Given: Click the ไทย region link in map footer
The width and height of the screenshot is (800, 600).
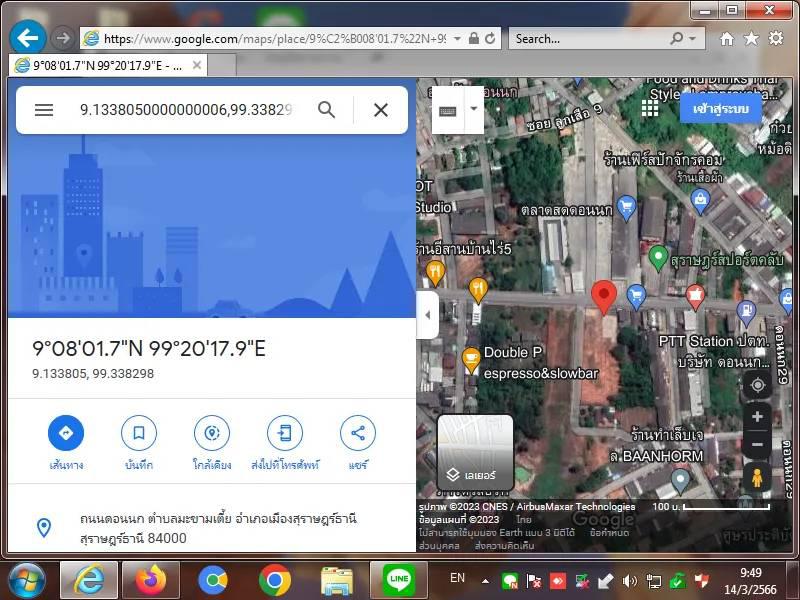Looking at the screenshot, I should pyautogui.click(x=523, y=520).
